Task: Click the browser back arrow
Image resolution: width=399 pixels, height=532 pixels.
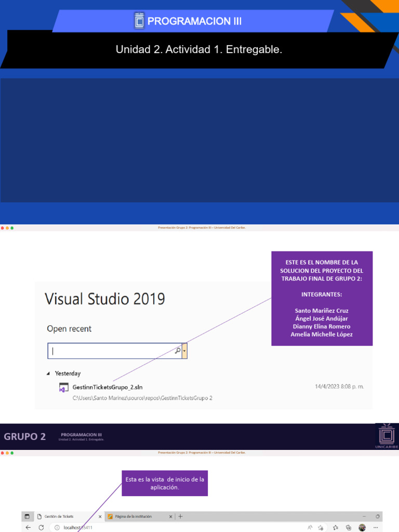Action: point(28,527)
